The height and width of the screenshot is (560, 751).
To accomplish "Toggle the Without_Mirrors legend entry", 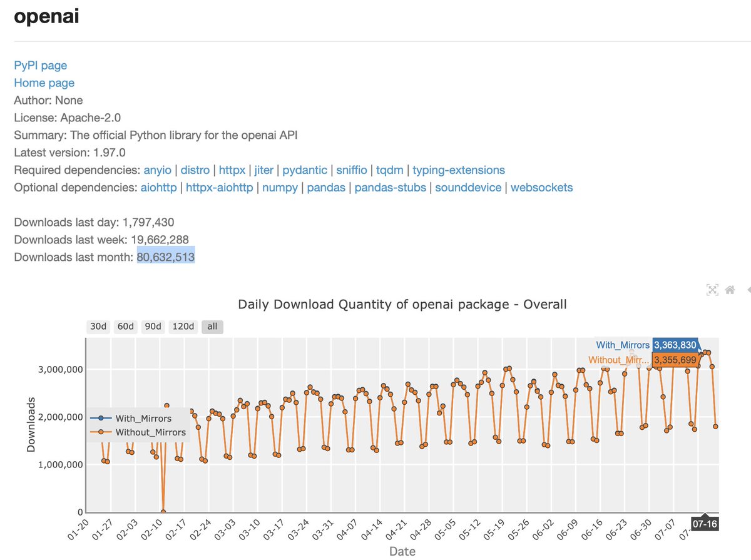I will (x=138, y=432).
